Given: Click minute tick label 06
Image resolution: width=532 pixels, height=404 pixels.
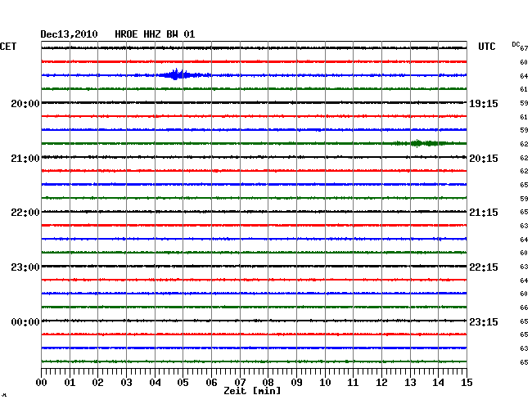Looking at the screenshot, I should pyautogui.click(x=211, y=383).
